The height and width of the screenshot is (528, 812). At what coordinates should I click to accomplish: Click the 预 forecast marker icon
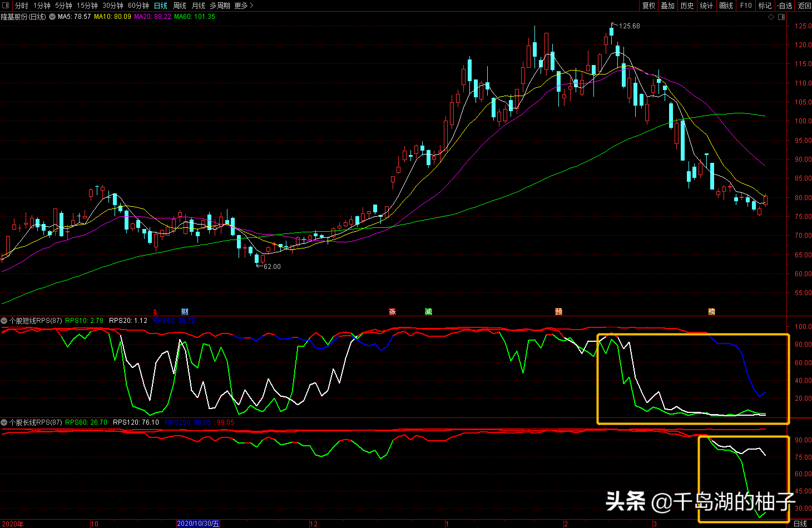(x=558, y=312)
